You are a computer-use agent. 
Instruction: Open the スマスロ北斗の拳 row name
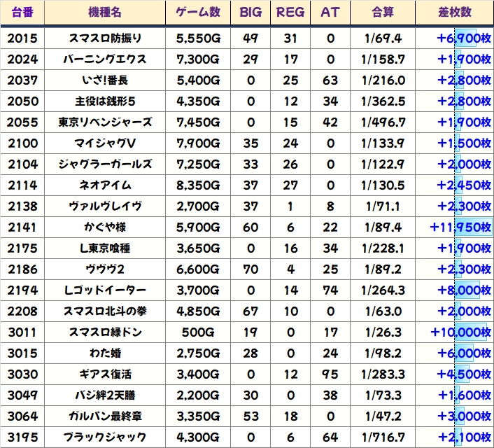click(105, 311)
